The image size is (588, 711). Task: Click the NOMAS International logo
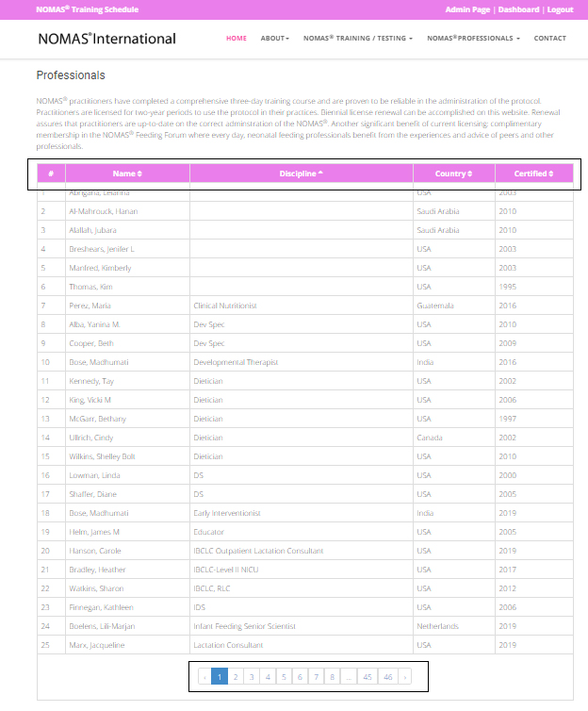click(106, 39)
